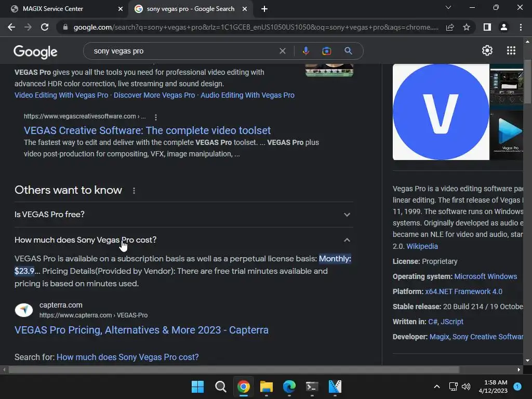Open VEGAS Pro Pricing Capterra result
The image size is (532, 399).
pos(141,330)
